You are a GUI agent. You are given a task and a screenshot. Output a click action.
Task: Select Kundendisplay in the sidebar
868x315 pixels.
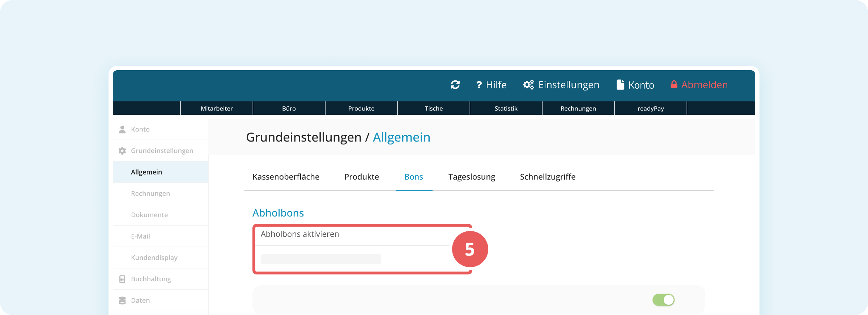(154, 257)
